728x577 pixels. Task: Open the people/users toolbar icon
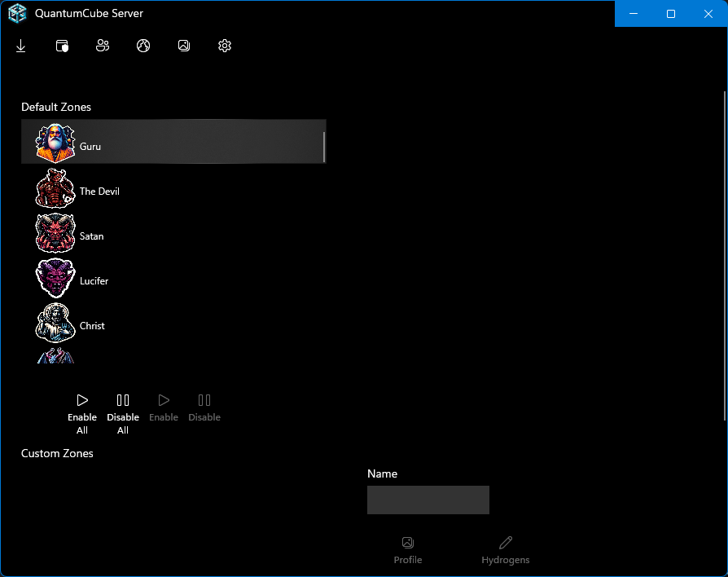pos(103,46)
